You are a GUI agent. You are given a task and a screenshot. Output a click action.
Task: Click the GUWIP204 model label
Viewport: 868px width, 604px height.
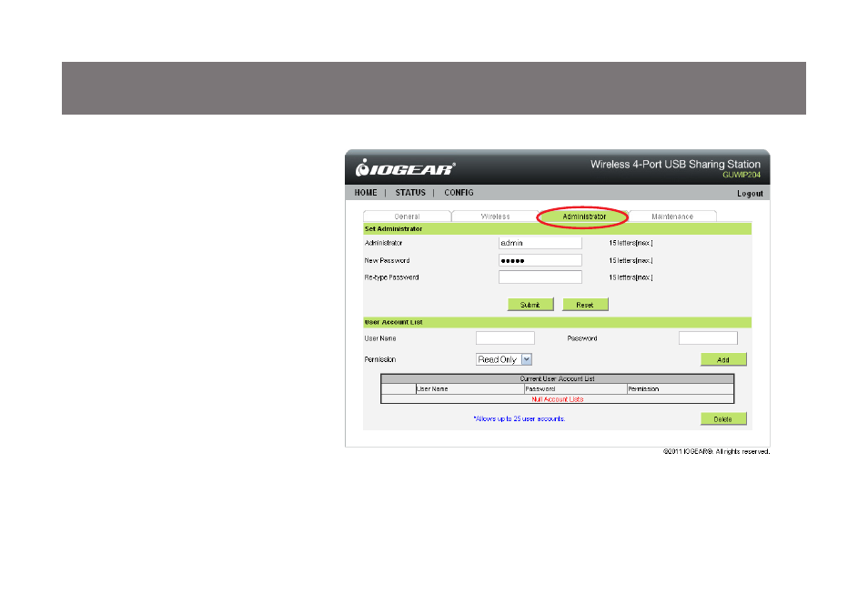(742, 175)
